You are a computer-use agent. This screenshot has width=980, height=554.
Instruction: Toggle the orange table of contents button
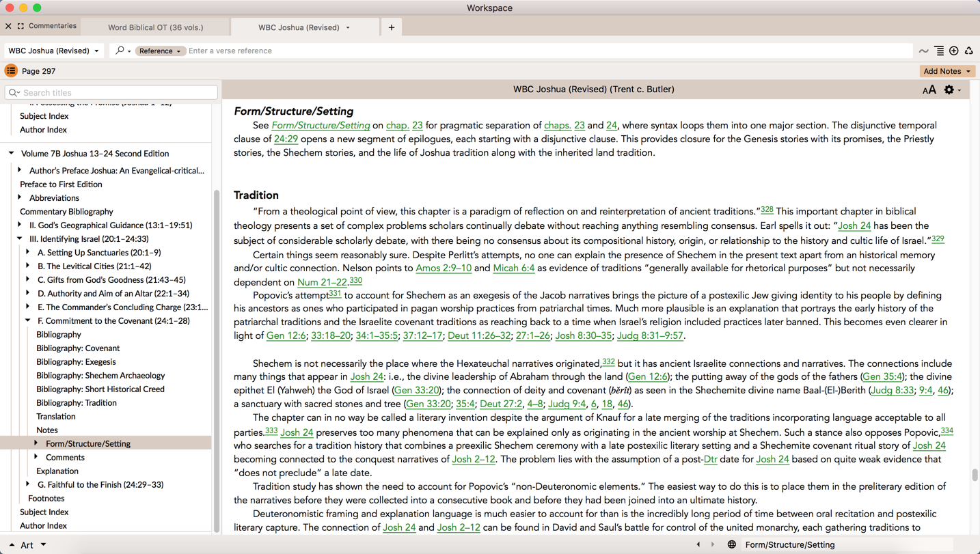(x=11, y=70)
